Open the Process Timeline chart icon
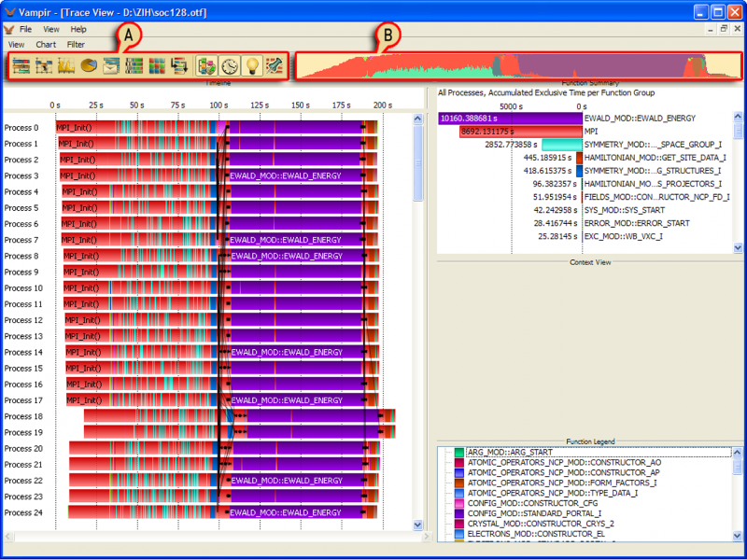Image resolution: width=747 pixels, height=560 pixels. point(43,65)
